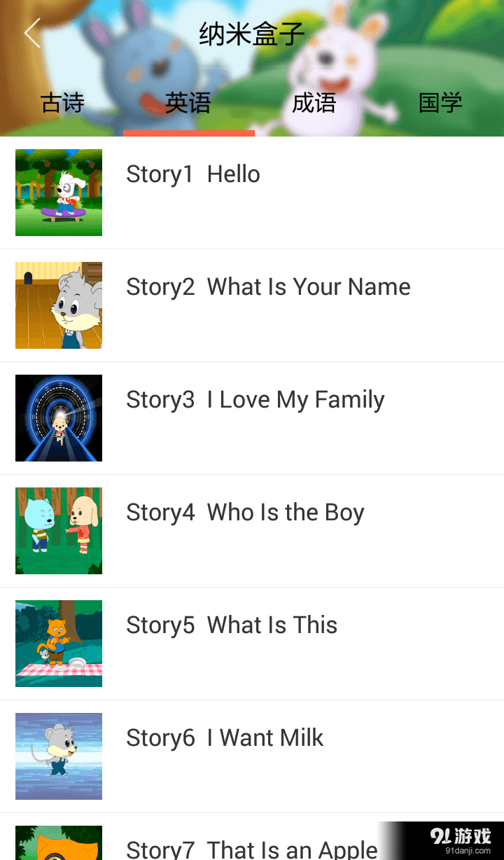This screenshot has height=860, width=504.
Task: Select "Story4 Who Is the Boy"
Action: pyautogui.click(x=245, y=513)
